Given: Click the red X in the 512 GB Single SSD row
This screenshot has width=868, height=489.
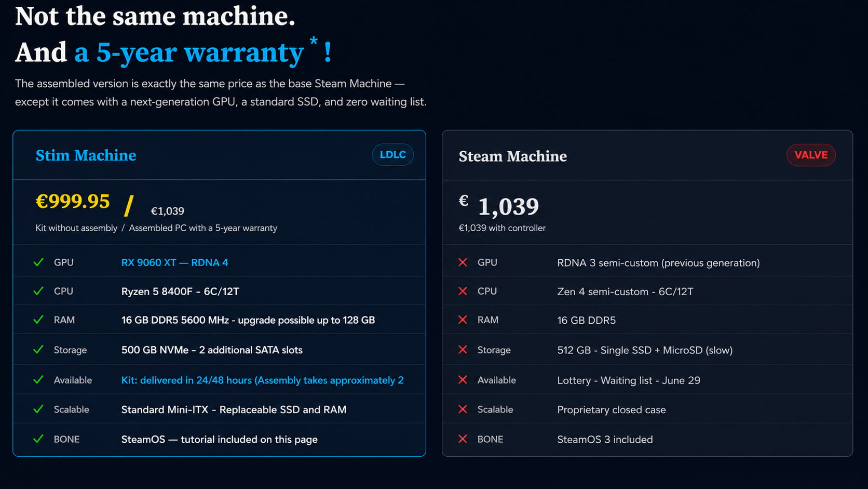Looking at the screenshot, I should click(x=463, y=350).
